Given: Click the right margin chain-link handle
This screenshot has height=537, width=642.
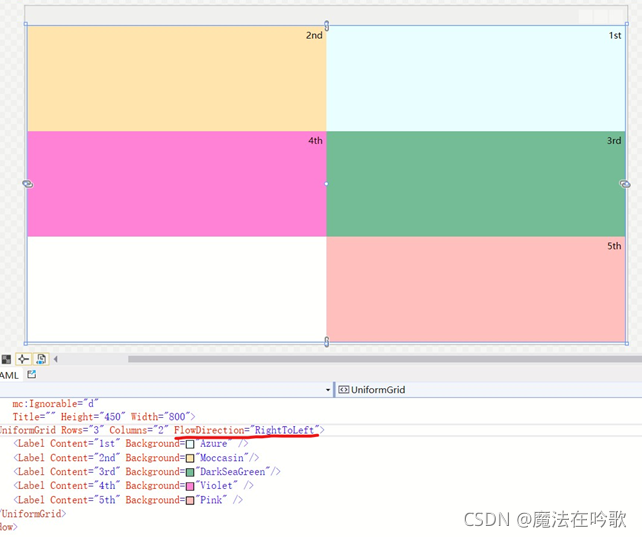Looking at the screenshot, I should click(x=625, y=184).
